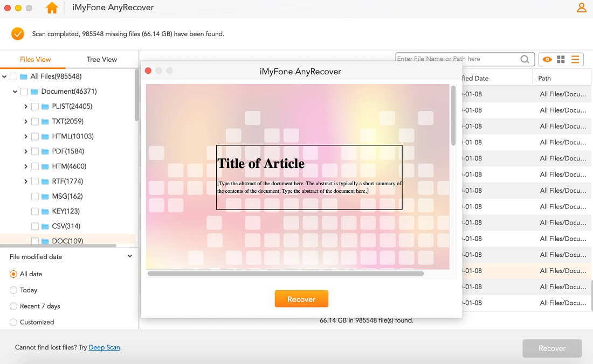Viewport: 593px width, 364px height.
Task: Open the Home screen via house icon
Action: tap(52, 8)
